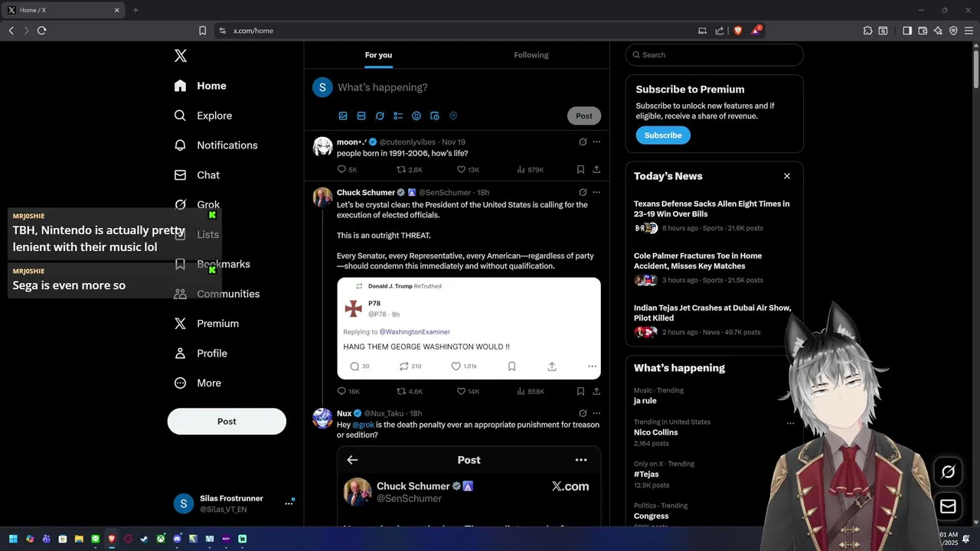Open Explore in the sidebar

point(203,116)
